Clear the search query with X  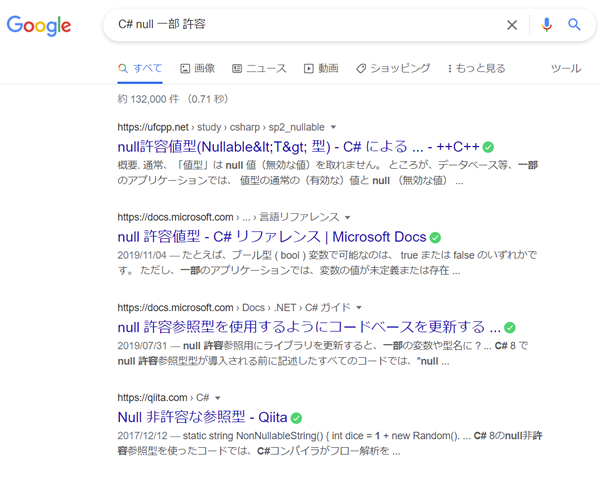click(512, 25)
